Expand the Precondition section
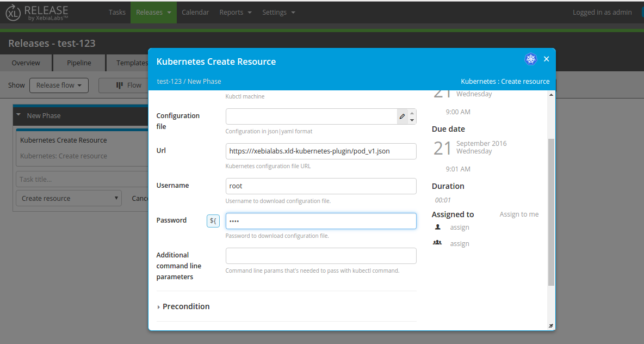The height and width of the screenshot is (344, 644). (x=184, y=306)
